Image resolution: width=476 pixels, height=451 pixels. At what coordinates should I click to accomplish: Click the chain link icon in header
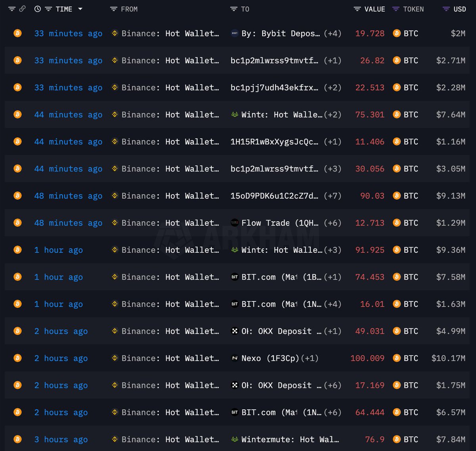click(23, 9)
